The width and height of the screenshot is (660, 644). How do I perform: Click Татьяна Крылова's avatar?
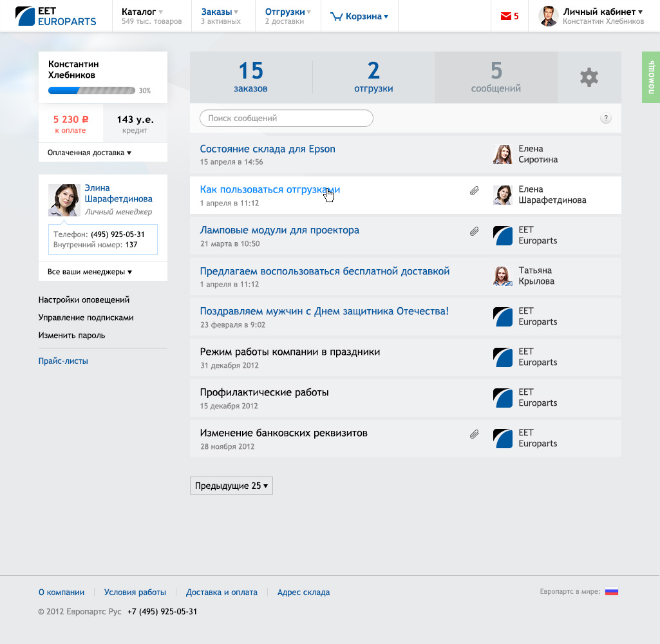coord(502,276)
